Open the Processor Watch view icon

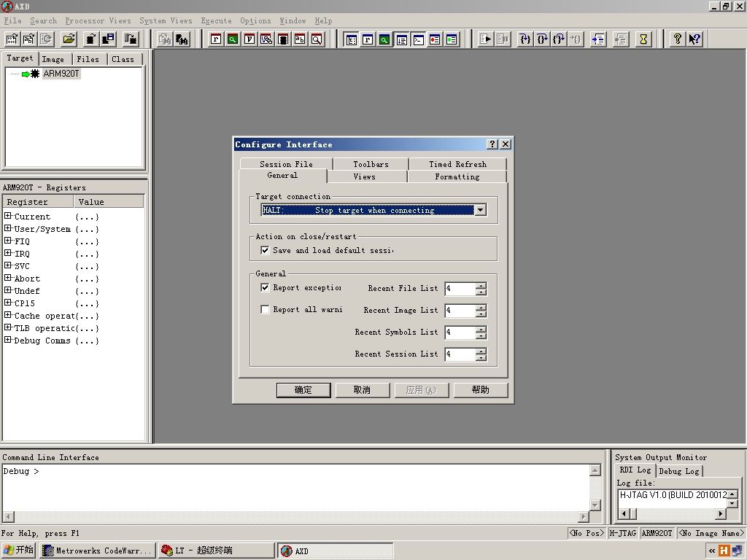[x=233, y=39]
